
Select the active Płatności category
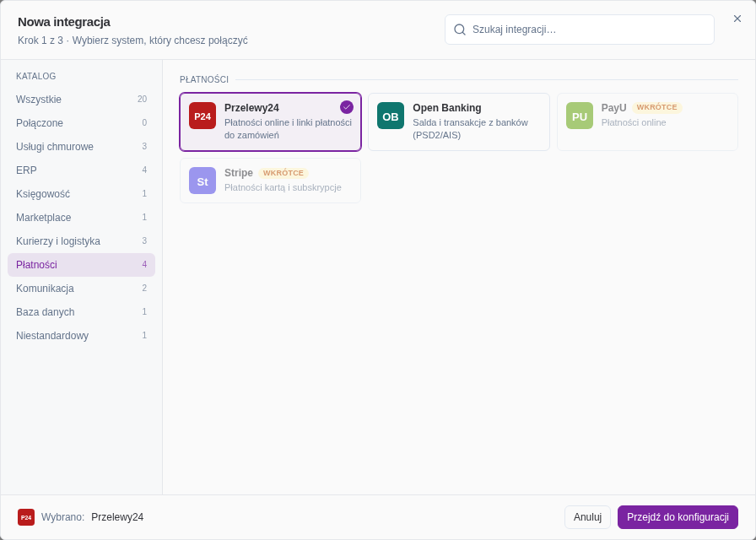[82, 265]
